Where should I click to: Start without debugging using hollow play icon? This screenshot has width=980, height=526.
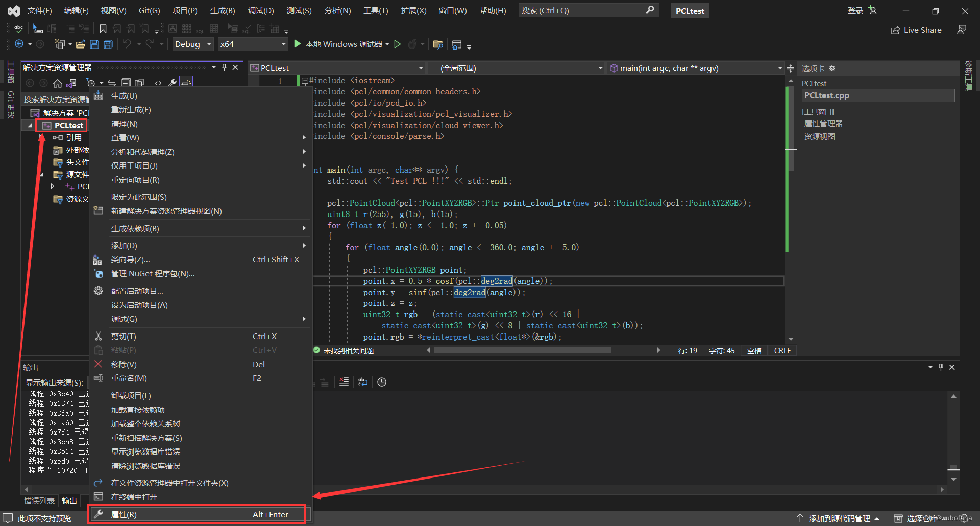398,44
